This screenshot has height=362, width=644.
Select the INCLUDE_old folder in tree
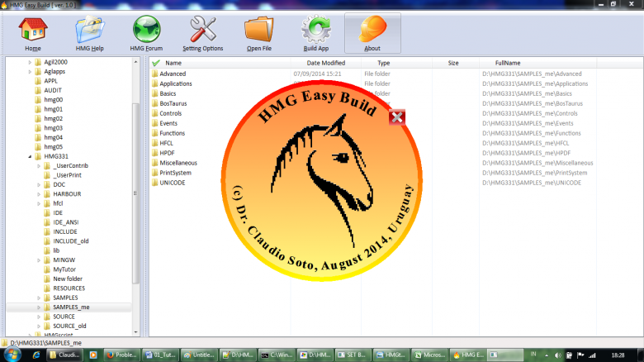(71, 241)
